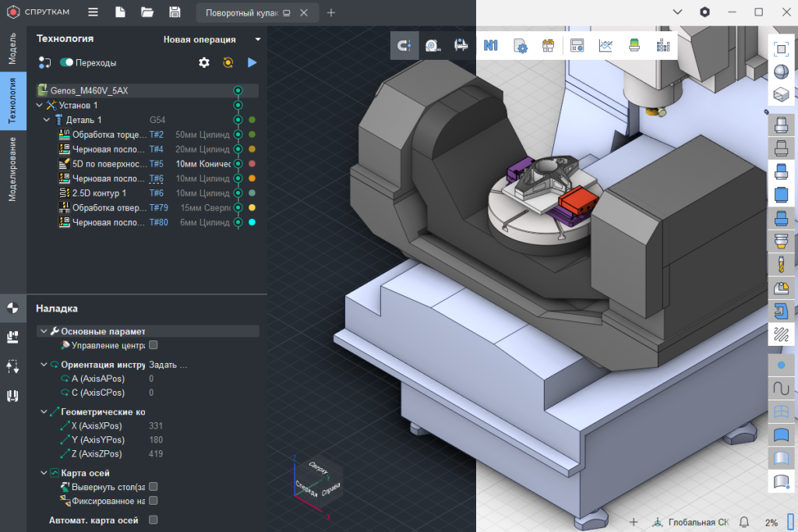The image size is (798, 532).
Task: Open the Моделирование side tab
Action: click(12, 169)
